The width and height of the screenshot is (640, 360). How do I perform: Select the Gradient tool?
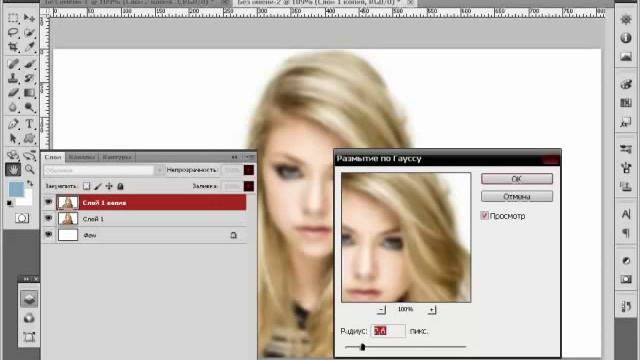(x=29, y=93)
